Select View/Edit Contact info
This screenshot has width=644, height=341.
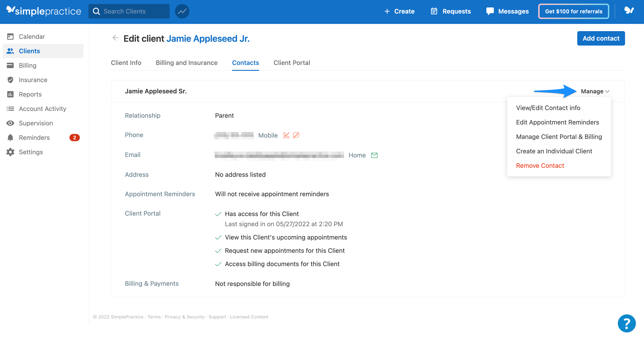click(x=548, y=108)
